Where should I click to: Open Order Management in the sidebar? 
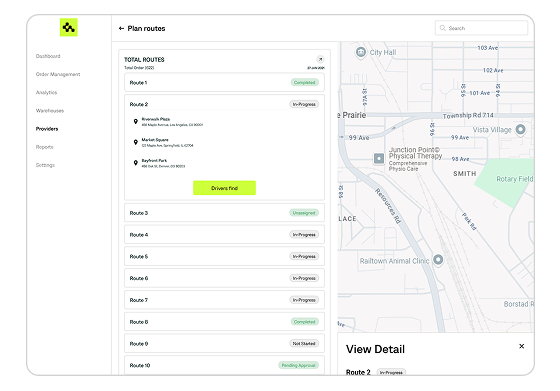coord(58,74)
